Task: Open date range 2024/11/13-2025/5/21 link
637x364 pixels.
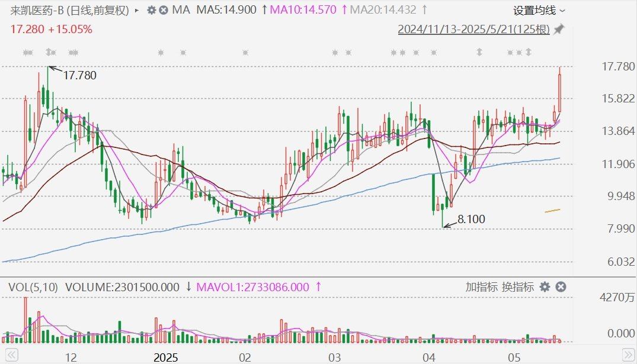Action: (x=473, y=30)
